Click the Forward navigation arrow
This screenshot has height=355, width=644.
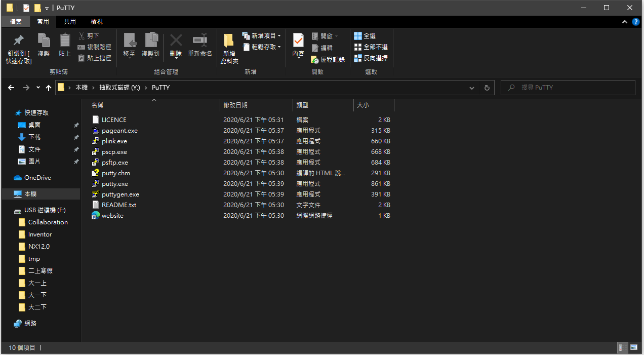[x=26, y=88]
